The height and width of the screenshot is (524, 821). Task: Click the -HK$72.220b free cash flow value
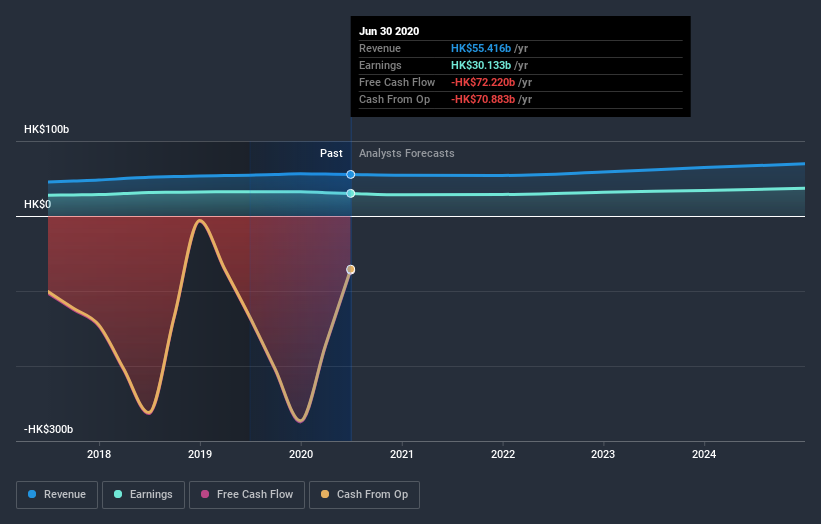[x=483, y=82]
